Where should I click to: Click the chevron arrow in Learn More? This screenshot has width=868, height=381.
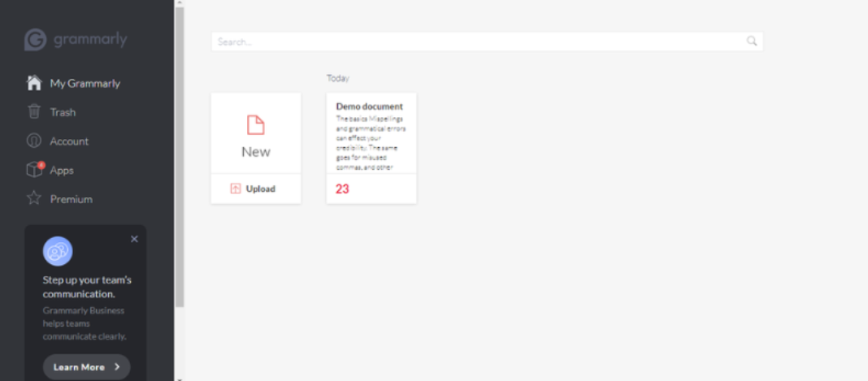click(117, 366)
